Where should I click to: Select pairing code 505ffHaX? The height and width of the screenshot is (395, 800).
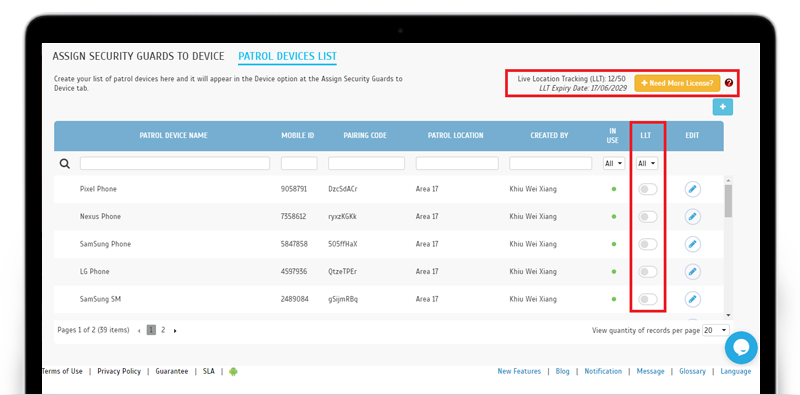pyautogui.click(x=343, y=244)
